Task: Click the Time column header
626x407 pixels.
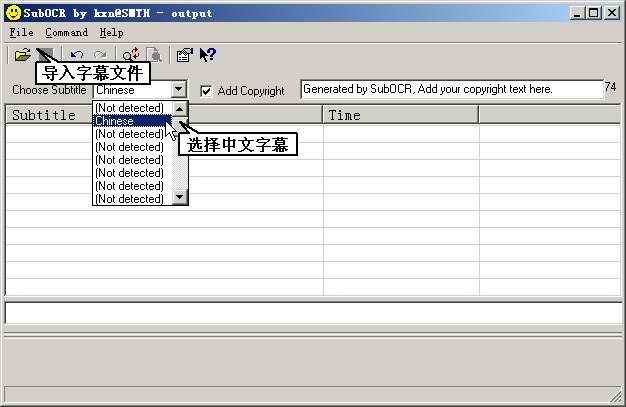Action: coord(400,115)
